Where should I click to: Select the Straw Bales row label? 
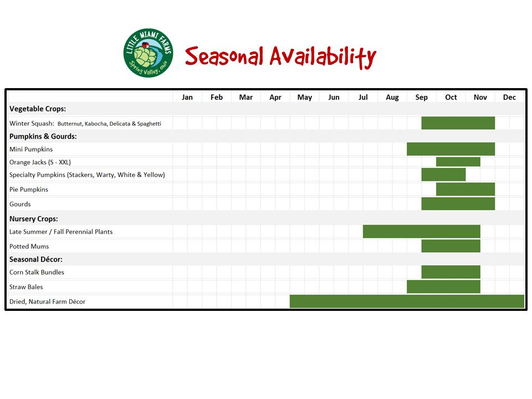click(26, 287)
